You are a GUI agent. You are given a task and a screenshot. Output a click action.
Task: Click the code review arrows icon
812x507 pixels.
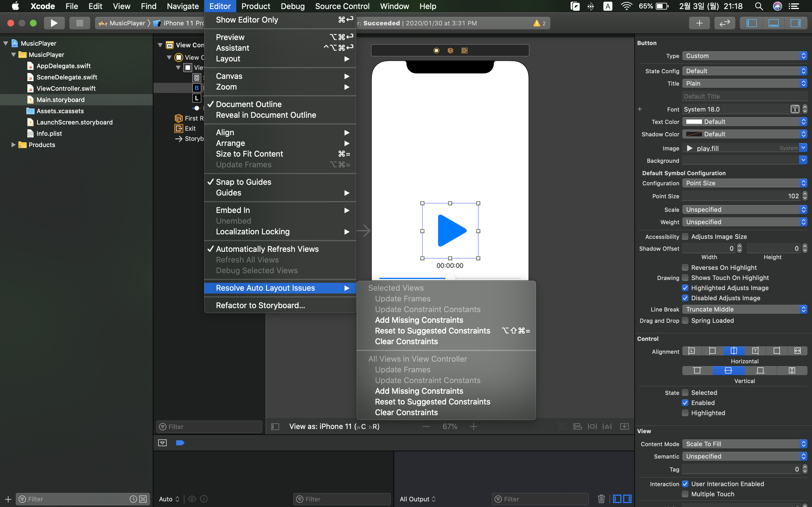[725, 23]
